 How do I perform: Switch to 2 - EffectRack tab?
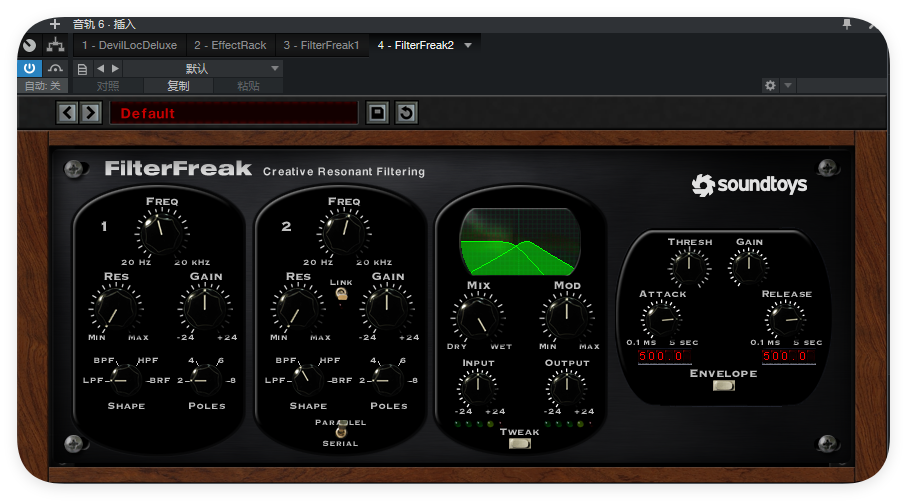click(230, 45)
